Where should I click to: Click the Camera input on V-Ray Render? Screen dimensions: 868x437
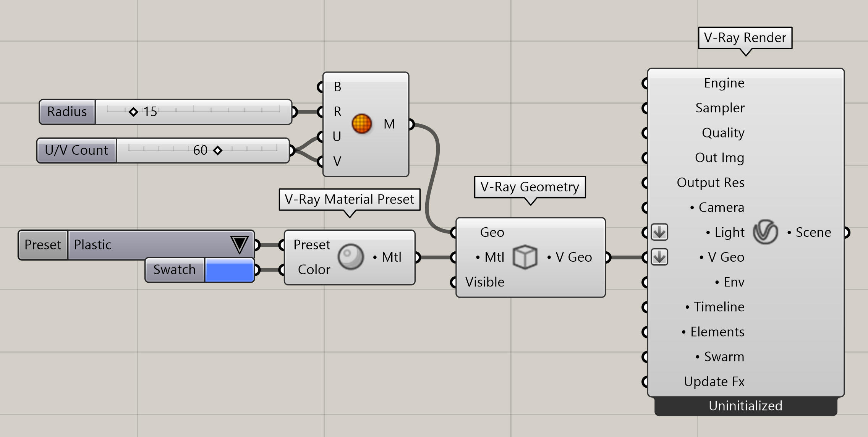tap(717, 207)
